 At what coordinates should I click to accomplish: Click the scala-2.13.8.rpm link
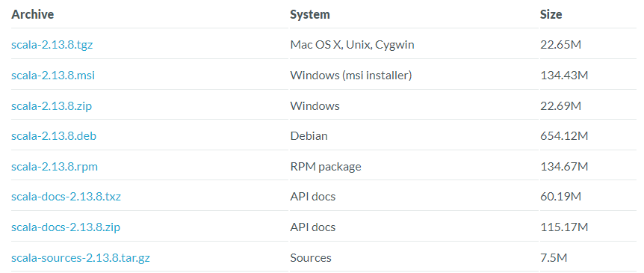tap(55, 167)
